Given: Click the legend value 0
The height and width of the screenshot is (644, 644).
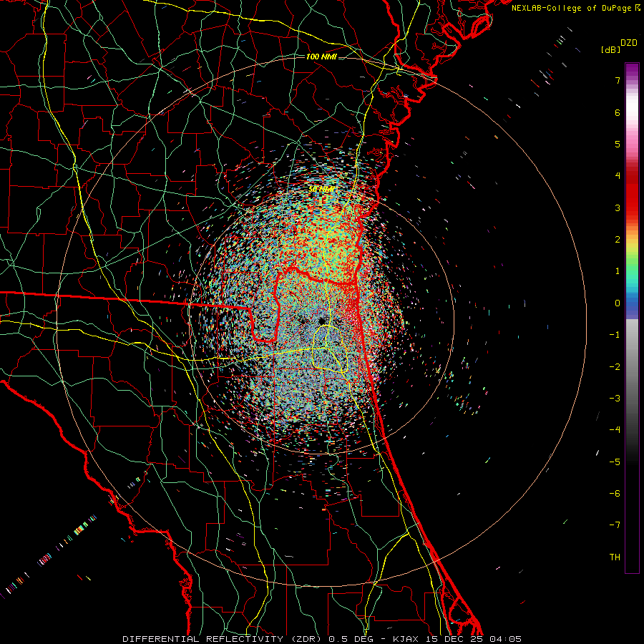Looking at the screenshot, I should (x=618, y=303).
